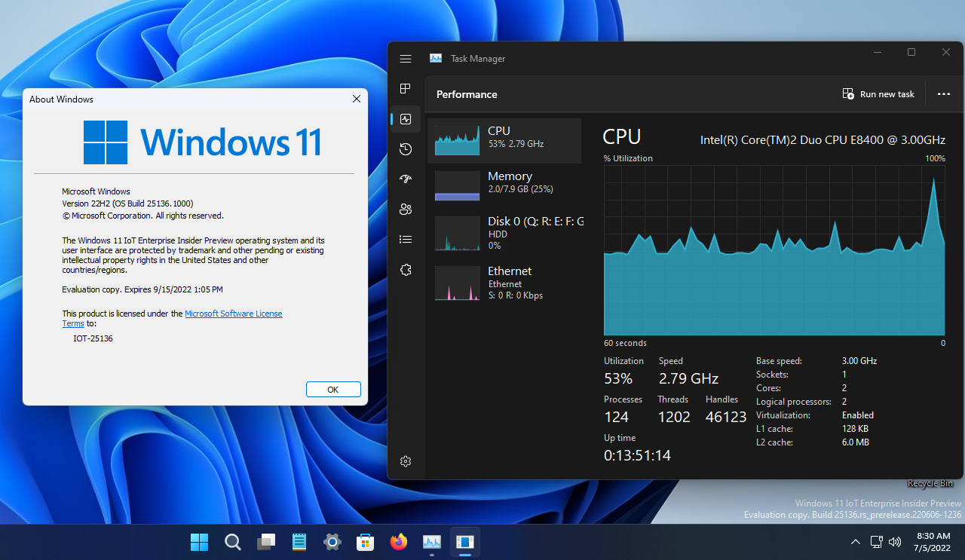Click L2 cache 6.0 MB value

pos(856,442)
